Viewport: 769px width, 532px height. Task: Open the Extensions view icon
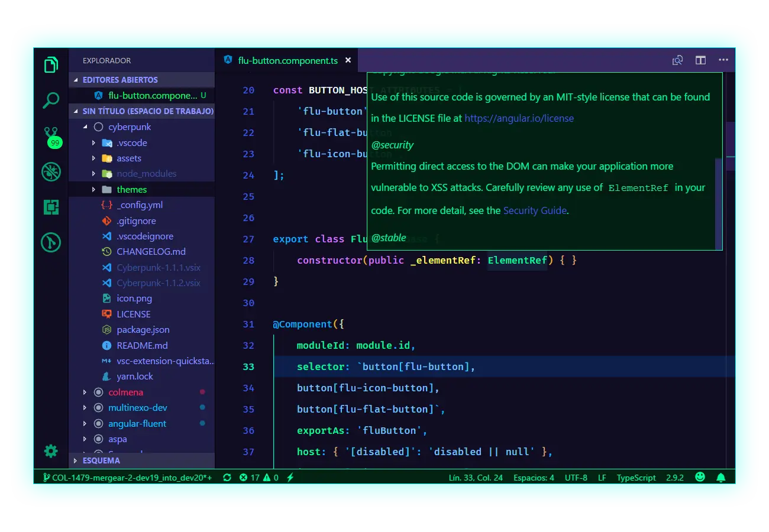[x=51, y=207]
